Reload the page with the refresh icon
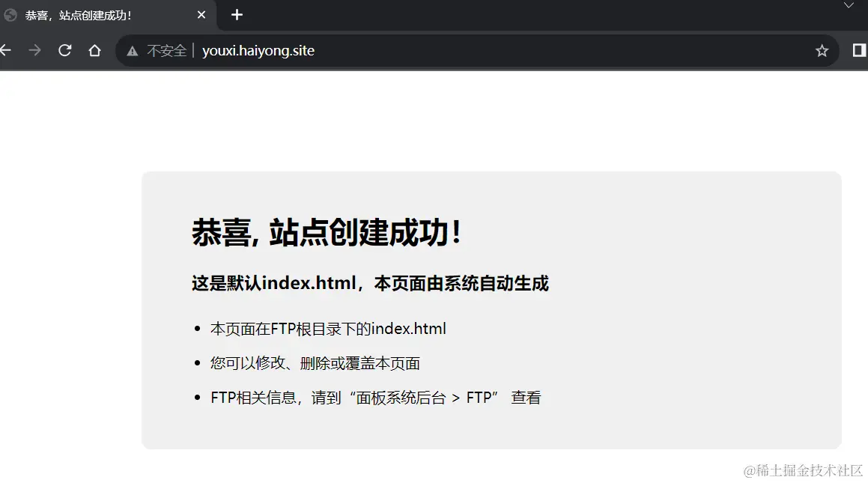 coord(64,50)
